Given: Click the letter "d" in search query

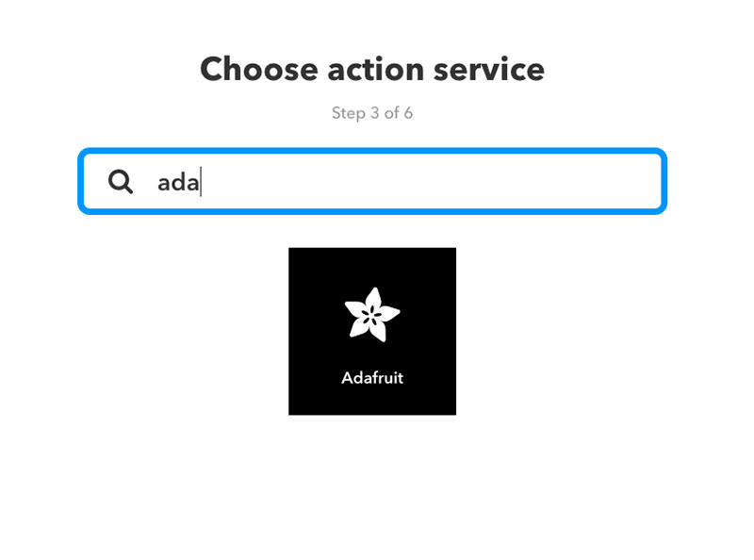Looking at the screenshot, I should click(x=177, y=182).
